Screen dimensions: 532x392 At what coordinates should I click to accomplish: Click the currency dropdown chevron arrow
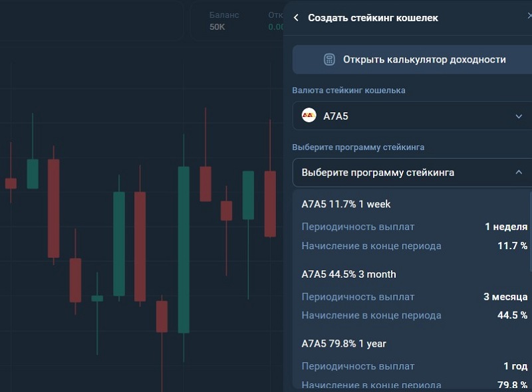(519, 116)
